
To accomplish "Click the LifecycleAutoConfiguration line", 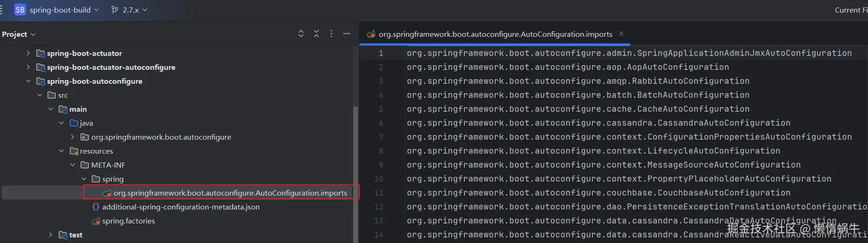I will point(593,151).
